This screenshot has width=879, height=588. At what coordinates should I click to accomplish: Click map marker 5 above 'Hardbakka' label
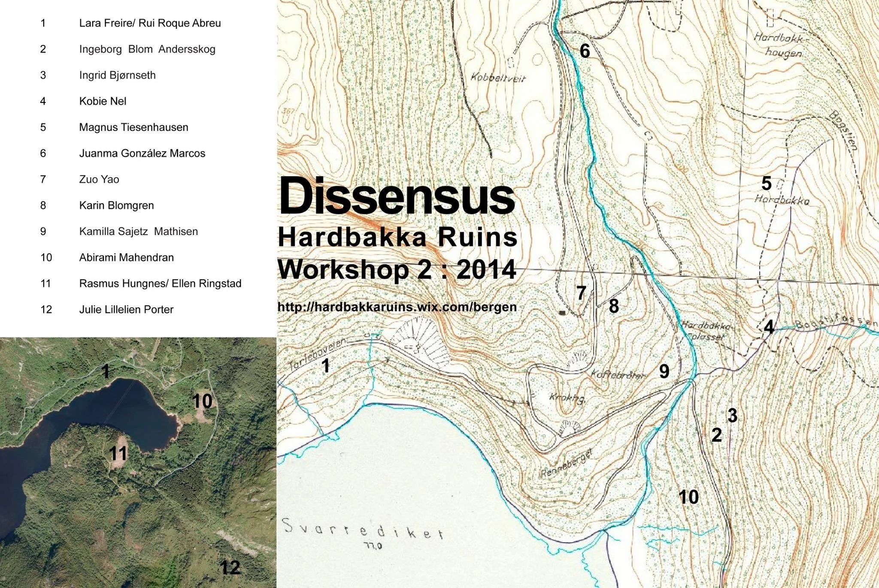pos(766,184)
